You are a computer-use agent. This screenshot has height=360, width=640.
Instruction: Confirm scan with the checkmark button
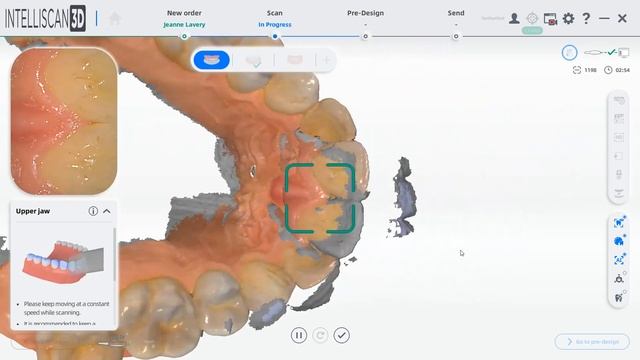342,336
